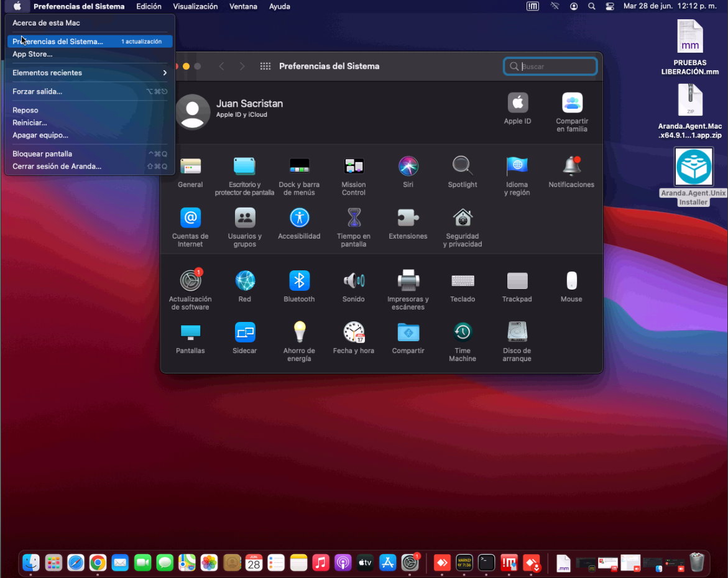Open Finder from the Dock
728x578 pixels.
(31, 562)
